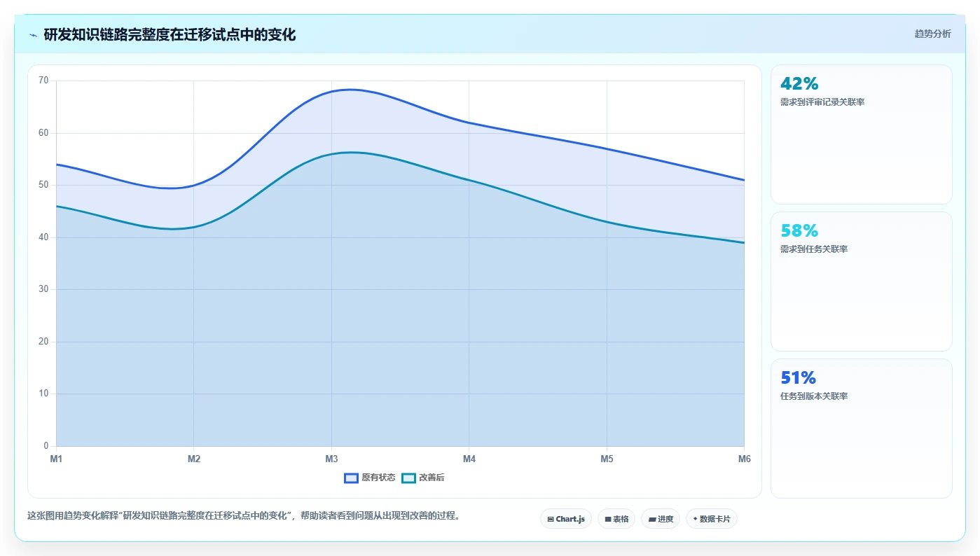
Task: Click the 40 y-axis tick label
Action: tap(43, 237)
